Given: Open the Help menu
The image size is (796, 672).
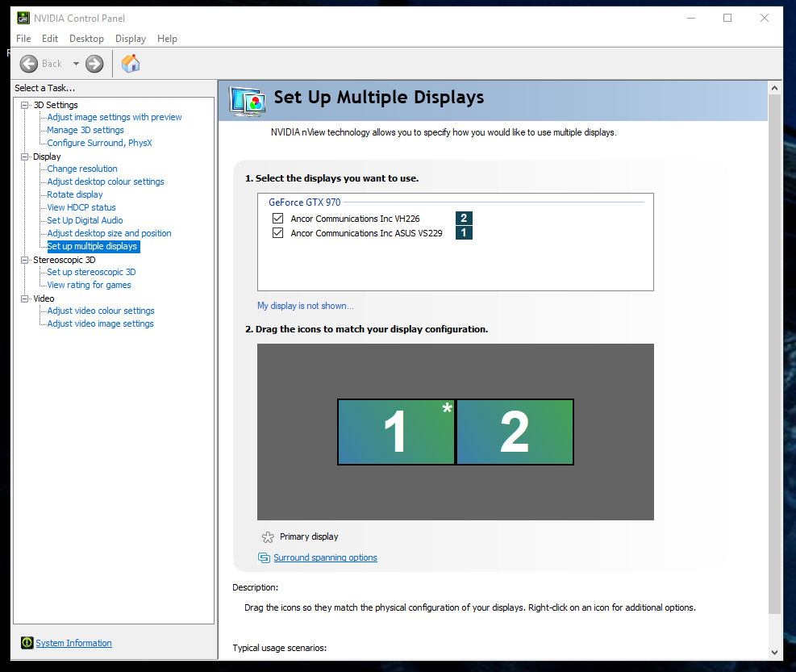Looking at the screenshot, I should [167, 39].
